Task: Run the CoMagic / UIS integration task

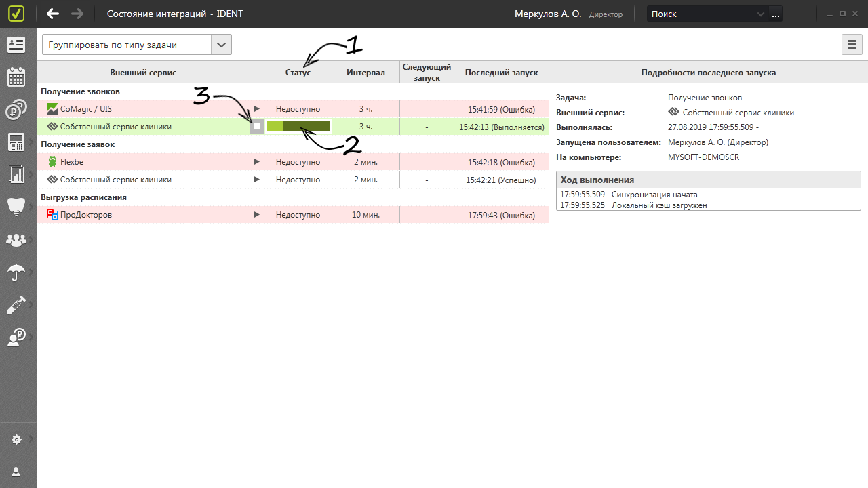Action: pos(256,109)
